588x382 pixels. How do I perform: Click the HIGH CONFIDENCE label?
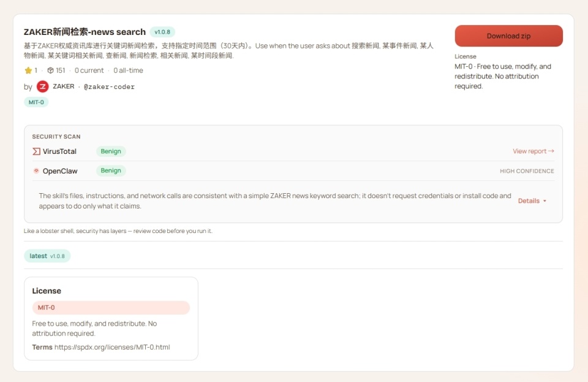pyautogui.click(x=527, y=171)
